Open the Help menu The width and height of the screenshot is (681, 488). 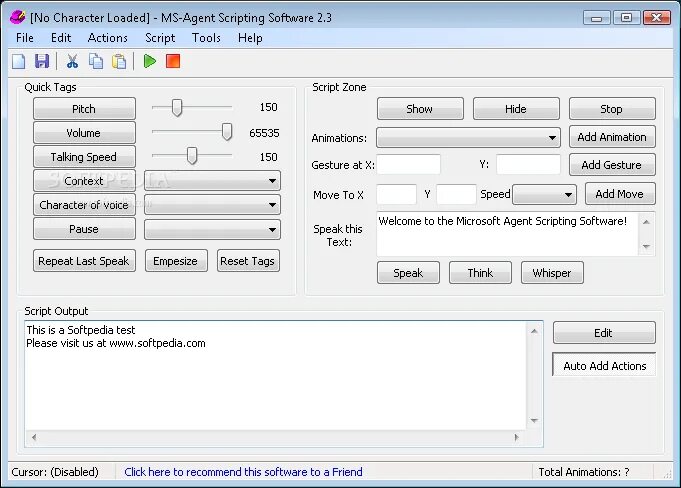pyautogui.click(x=250, y=38)
